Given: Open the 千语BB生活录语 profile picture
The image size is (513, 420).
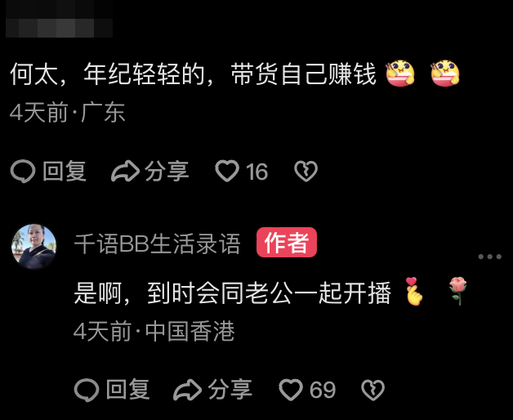Looking at the screenshot, I should tap(33, 246).
